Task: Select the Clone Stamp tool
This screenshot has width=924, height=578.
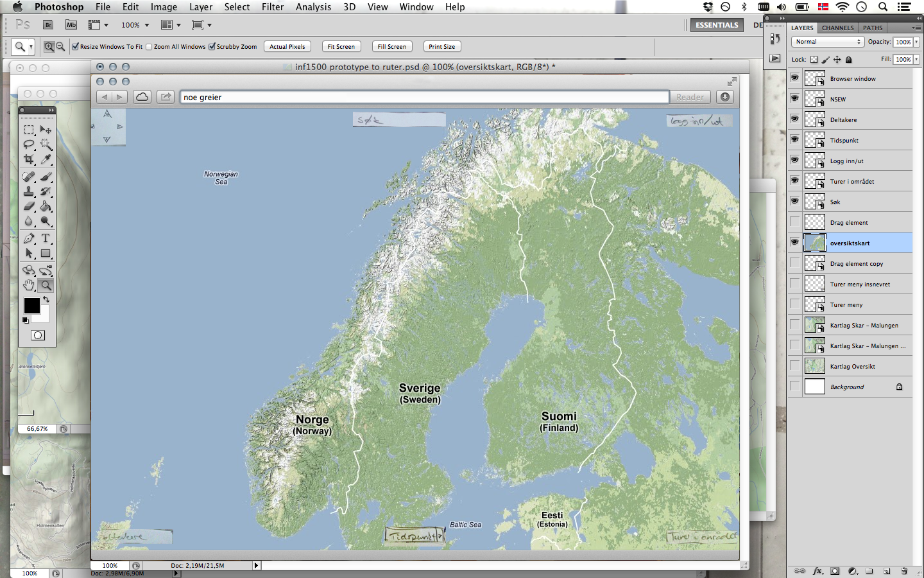Action: click(x=29, y=191)
